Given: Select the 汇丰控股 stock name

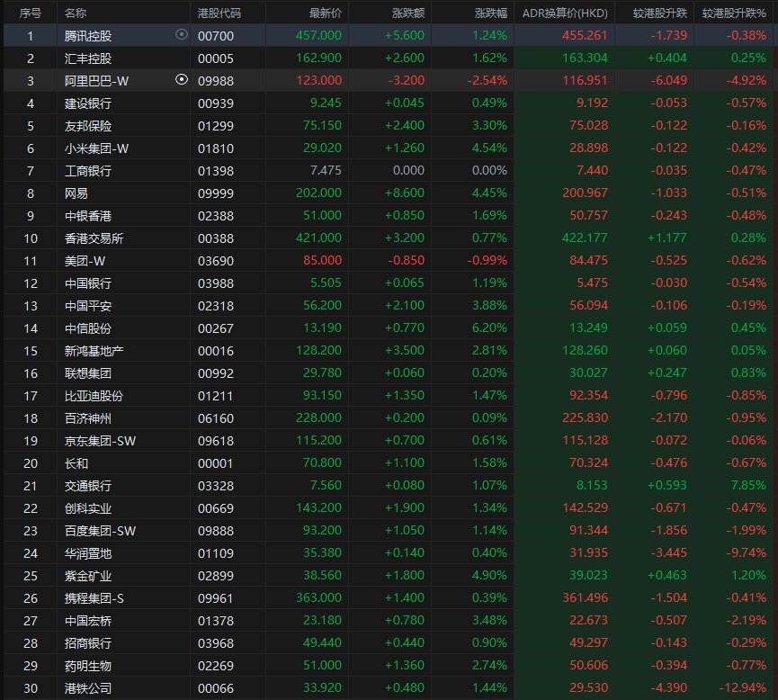Looking at the screenshot, I should (x=88, y=58).
